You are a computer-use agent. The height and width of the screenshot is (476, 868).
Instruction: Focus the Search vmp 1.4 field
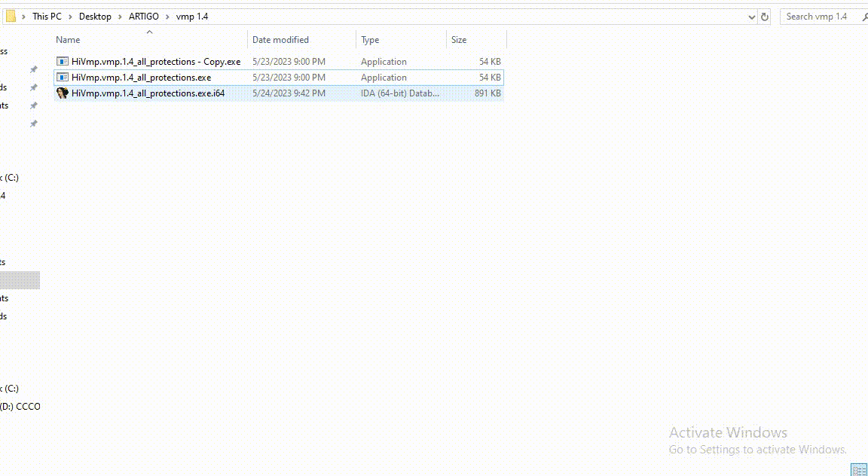pos(823,17)
